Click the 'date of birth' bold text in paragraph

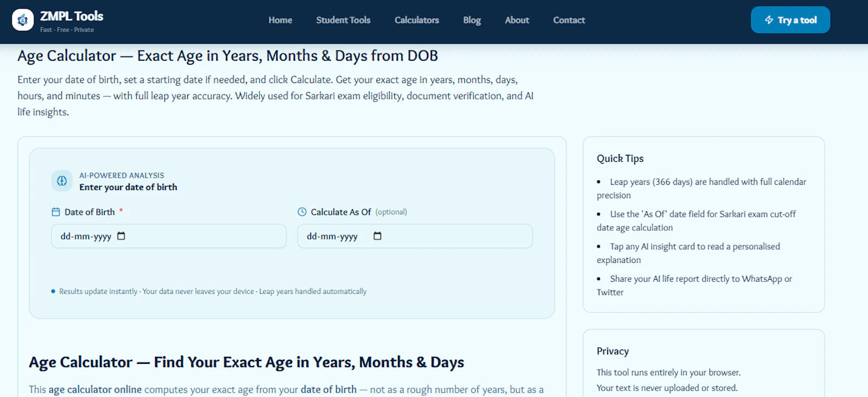pos(329,389)
